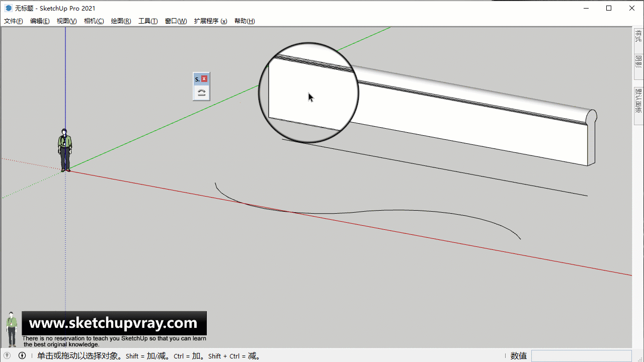Image resolution: width=644 pixels, height=362 pixels.
Task: Click the model info icon in status bar
Action: pos(22,355)
